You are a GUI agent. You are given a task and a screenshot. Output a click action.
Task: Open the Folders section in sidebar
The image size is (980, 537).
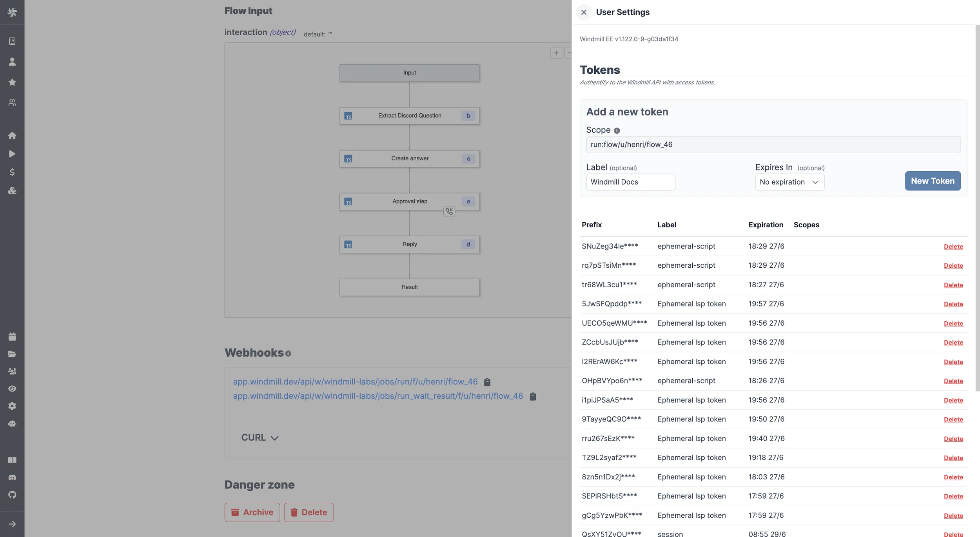[12, 354]
